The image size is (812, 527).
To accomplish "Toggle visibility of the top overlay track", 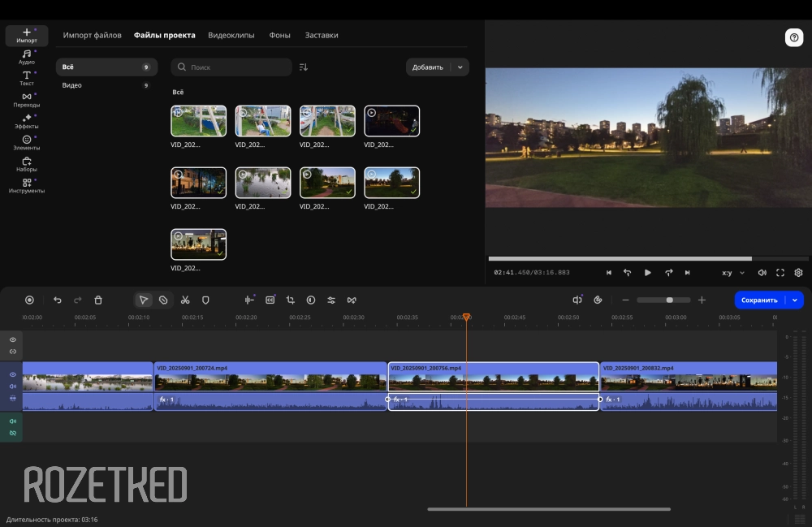I will 12,339.
